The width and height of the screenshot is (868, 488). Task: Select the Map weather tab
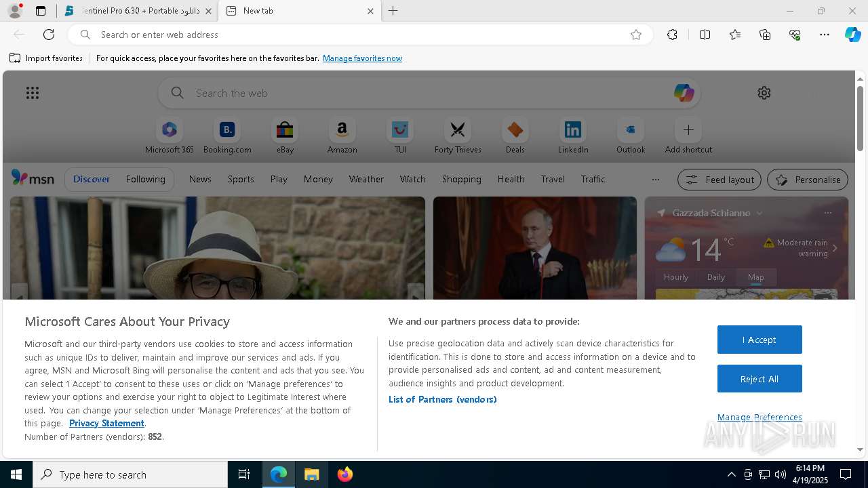pos(756,277)
